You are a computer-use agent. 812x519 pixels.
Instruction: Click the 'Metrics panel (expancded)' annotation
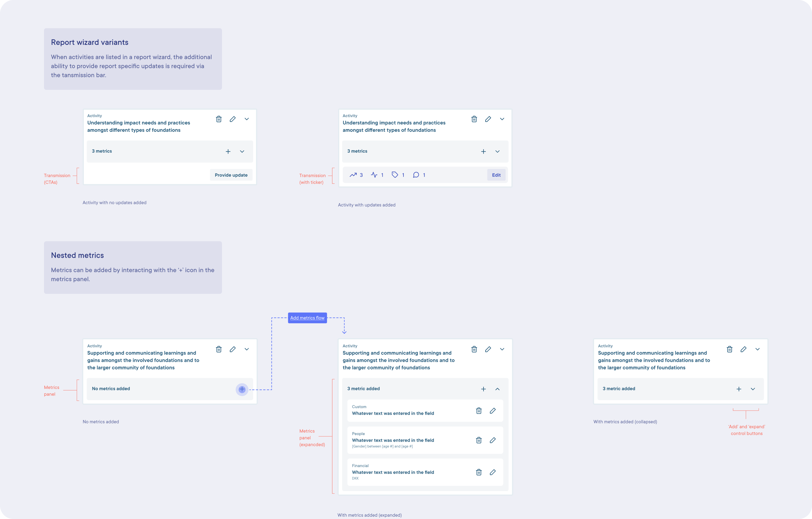pyautogui.click(x=312, y=438)
